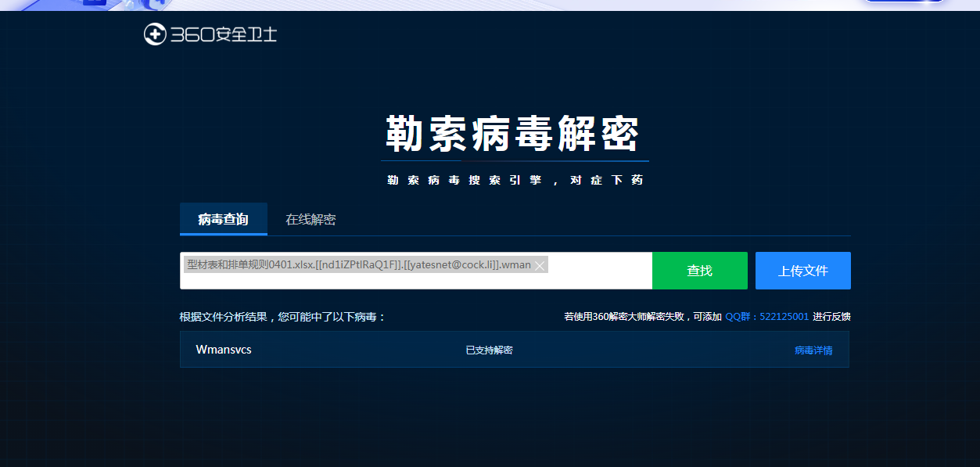Open the 在线解密 tab
This screenshot has width=980, height=467.
(311, 219)
